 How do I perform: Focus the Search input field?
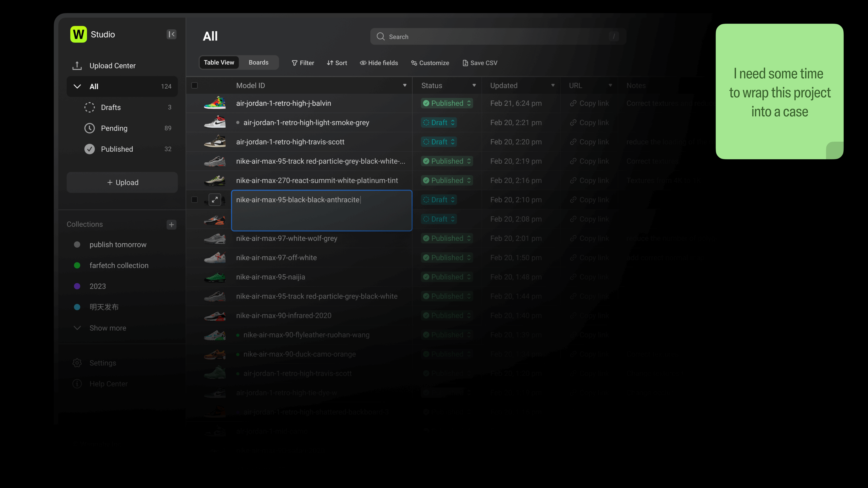point(498,37)
